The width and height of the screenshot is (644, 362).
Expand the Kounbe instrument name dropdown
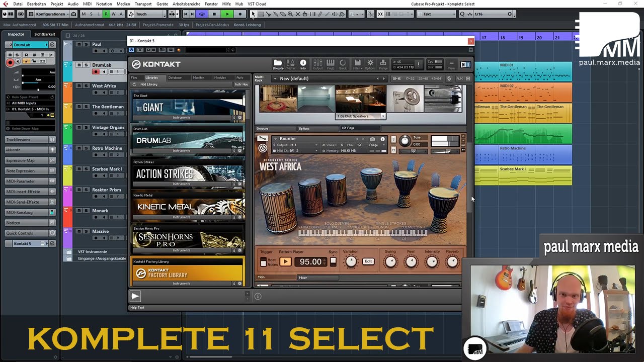click(275, 139)
